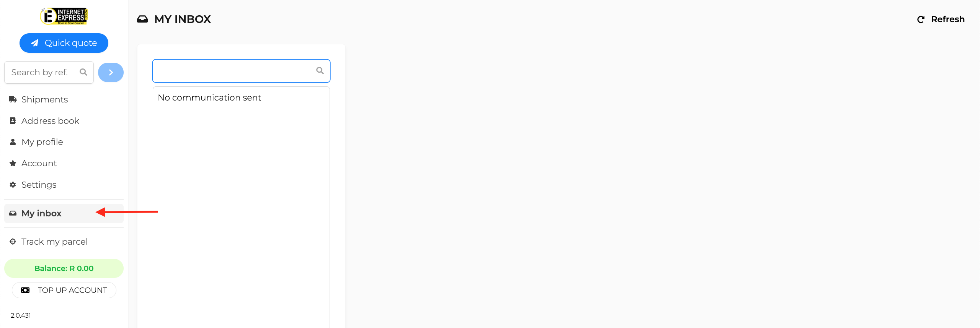This screenshot has width=980, height=328.
Task: Click the blue chevron go button
Action: pyautogui.click(x=111, y=72)
